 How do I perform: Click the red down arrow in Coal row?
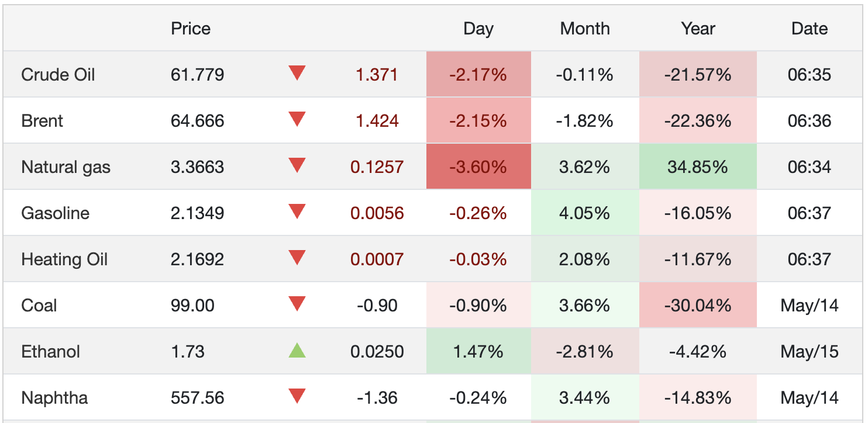[297, 304]
